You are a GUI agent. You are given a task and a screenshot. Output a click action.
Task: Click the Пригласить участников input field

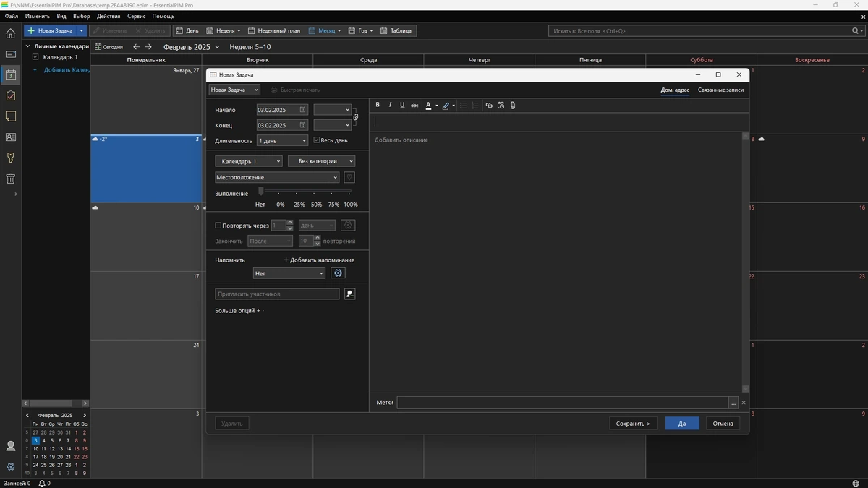(277, 294)
